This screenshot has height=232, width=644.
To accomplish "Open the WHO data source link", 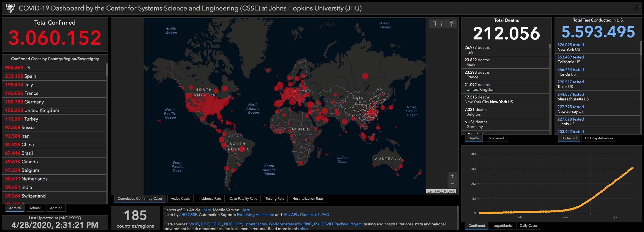I will [194, 224].
